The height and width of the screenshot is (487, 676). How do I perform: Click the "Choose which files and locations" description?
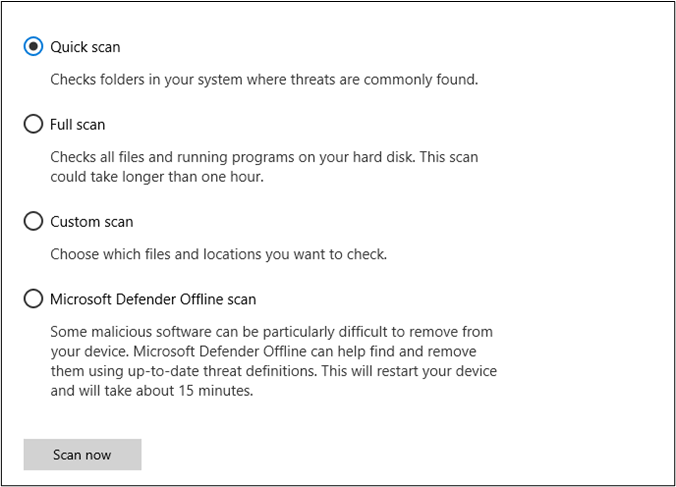218,254
